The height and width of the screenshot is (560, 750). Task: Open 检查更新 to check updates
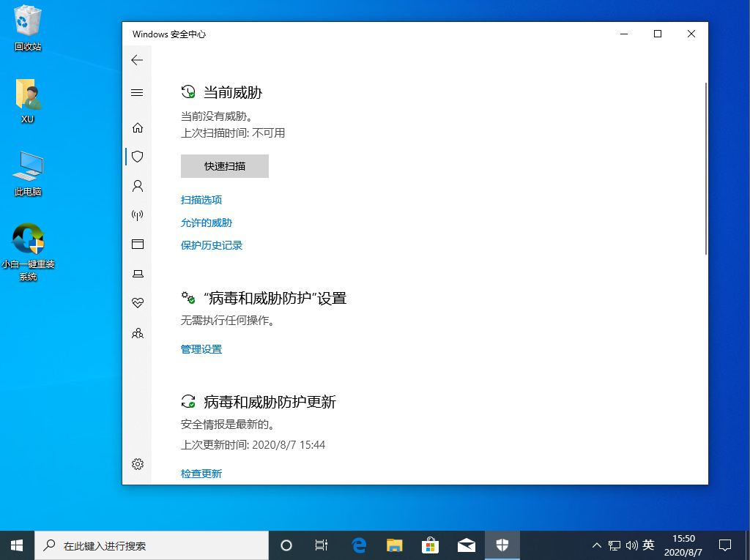click(201, 473)
